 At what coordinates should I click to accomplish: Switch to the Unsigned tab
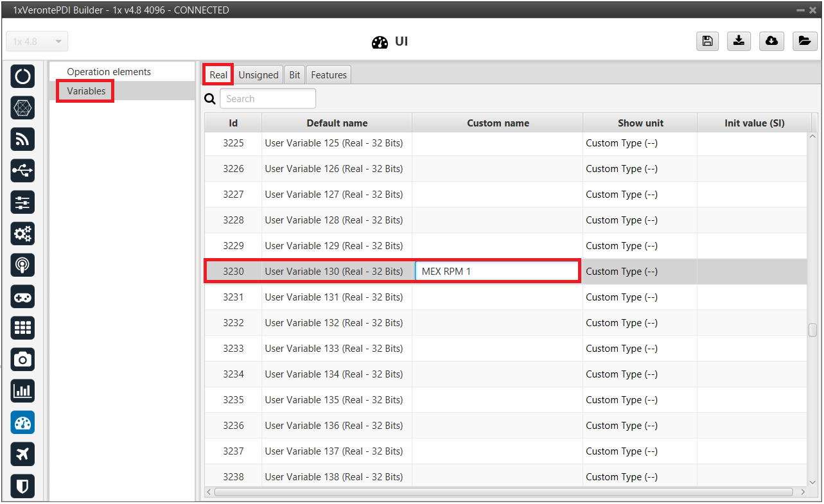tap(258, 75)
